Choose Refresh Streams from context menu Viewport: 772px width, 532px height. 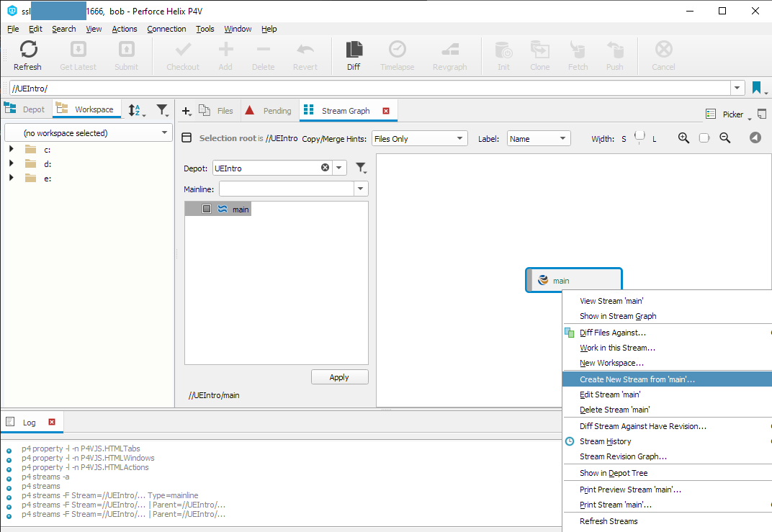tap(667, 520)
